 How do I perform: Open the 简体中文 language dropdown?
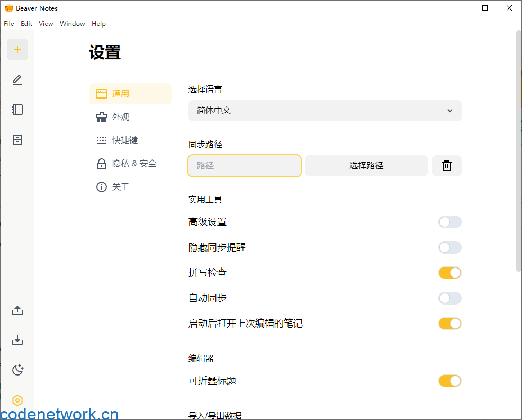[x=325, y=111]
